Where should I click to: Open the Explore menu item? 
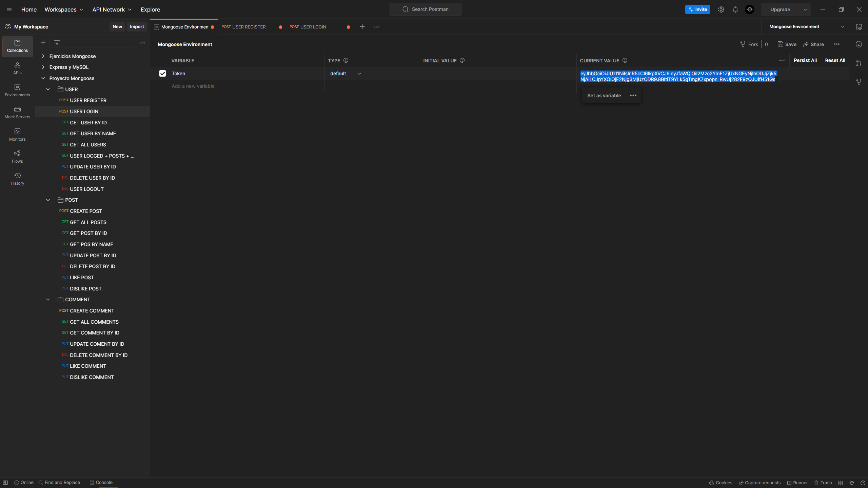click(x=150, y=9)
